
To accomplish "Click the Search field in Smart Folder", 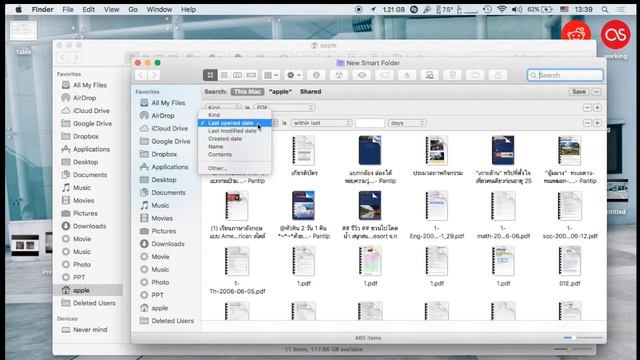I will [565, 75].
